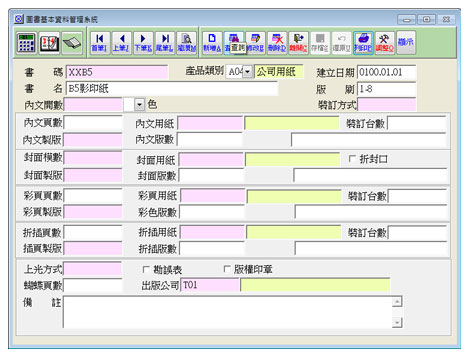
Task: Check the 版權印章 checkbox
Action: 227,269
